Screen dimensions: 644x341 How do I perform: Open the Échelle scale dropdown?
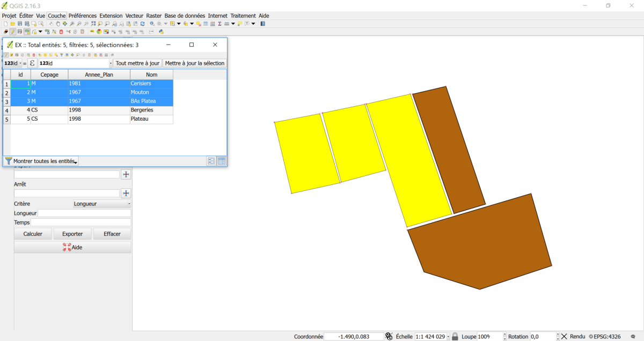pyautogui.click(x=448, y=337)
